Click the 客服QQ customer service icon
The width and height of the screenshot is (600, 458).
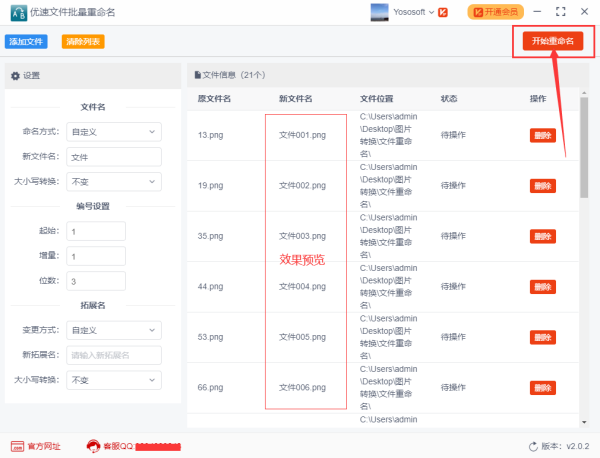[x=93, y=446]
